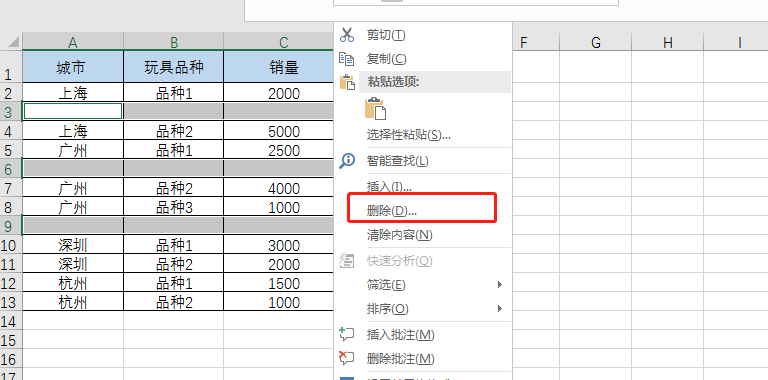Click 杭州 cell in row 12
768x380 pixels.
(x=73, y=283)
